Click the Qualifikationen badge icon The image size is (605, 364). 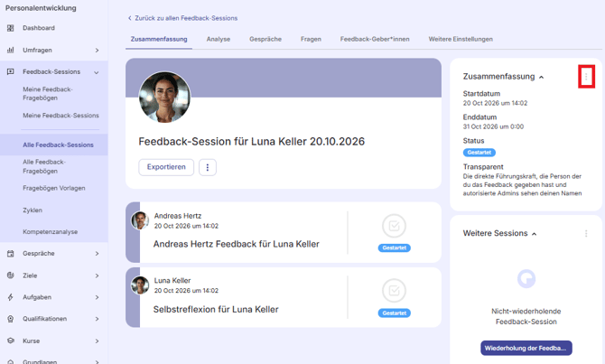click(x=11, y=319)
